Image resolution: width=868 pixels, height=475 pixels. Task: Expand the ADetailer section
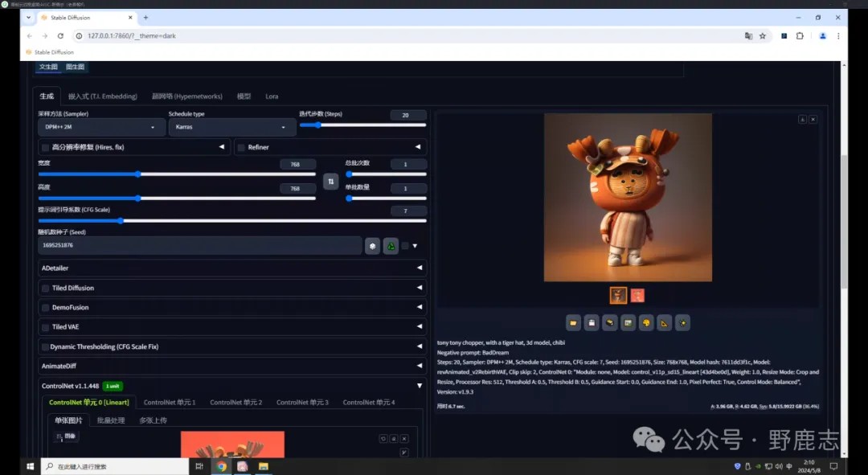232,268
